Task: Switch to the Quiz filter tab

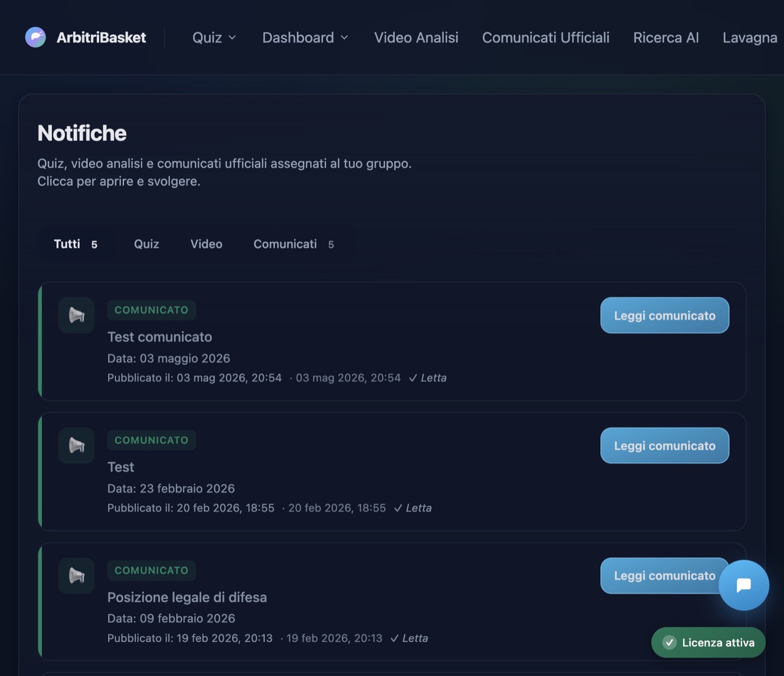Action: point(147,244)
